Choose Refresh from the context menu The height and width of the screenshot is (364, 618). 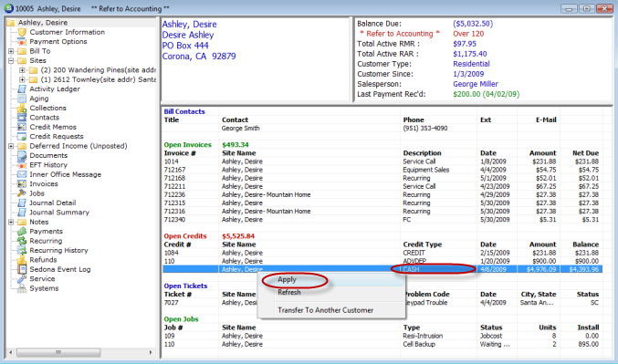coord(331,292)
